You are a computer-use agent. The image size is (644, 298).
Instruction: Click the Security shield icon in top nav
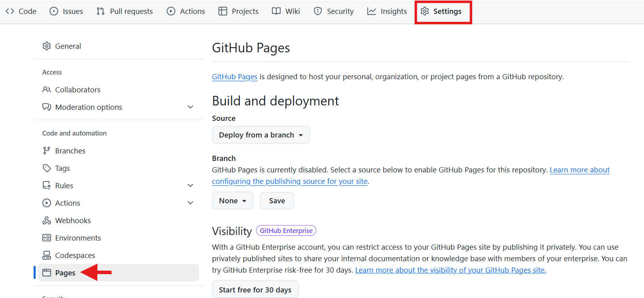coord(318,11)
